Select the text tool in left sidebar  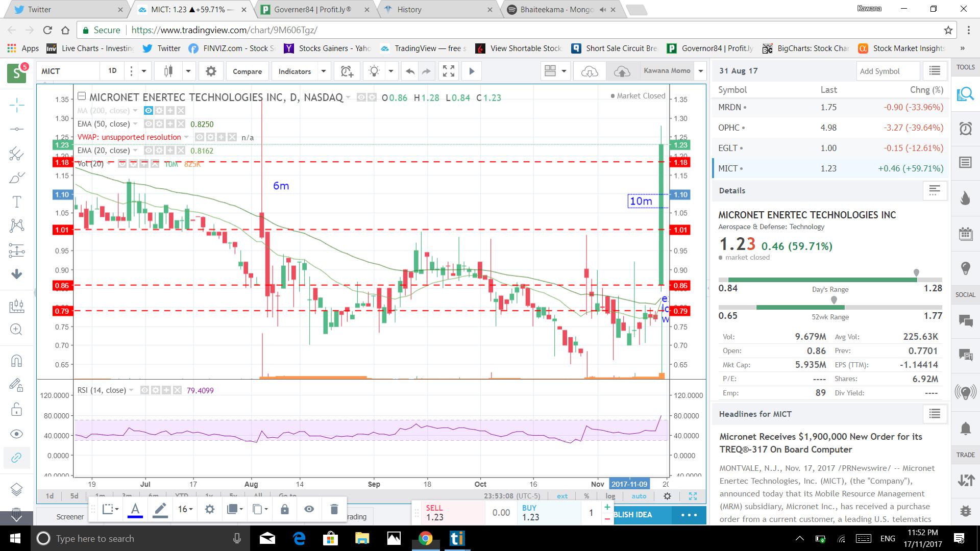[x=16, y=202]
